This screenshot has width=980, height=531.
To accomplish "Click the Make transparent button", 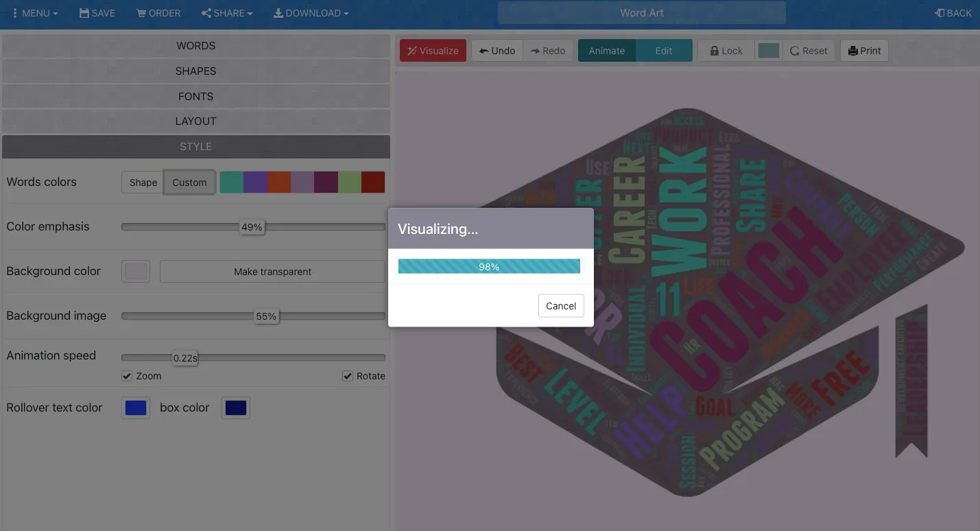I will 272,271.
